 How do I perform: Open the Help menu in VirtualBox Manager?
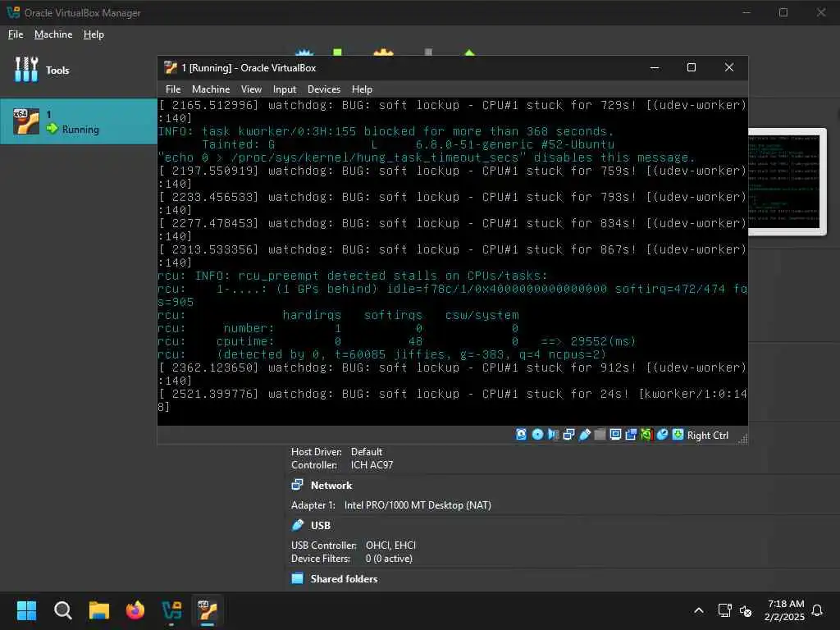click(94, 34)
